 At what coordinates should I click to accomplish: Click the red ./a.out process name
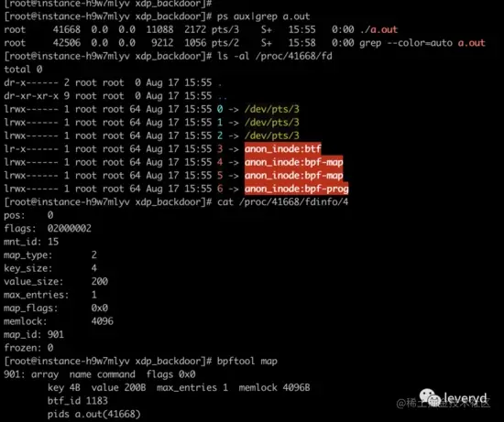[x=379, y=29]
